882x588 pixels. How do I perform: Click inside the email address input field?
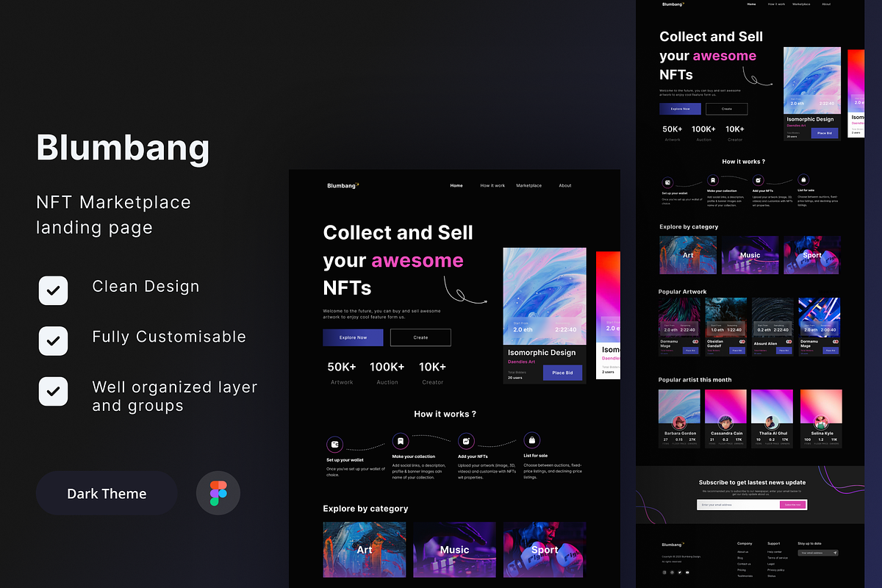coord(735,504)
